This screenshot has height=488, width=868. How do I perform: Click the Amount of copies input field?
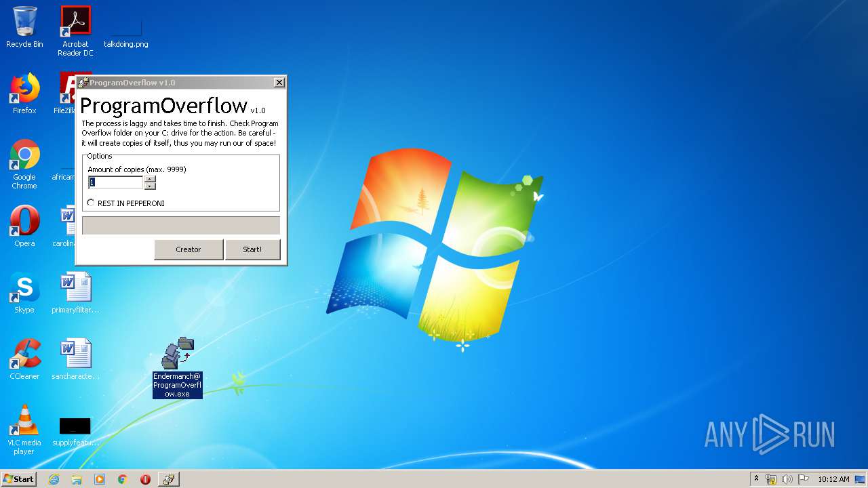115,182
